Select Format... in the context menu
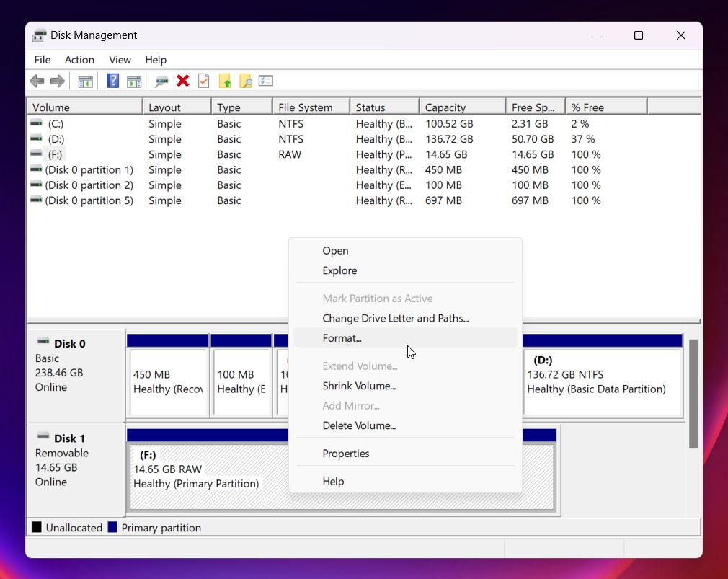This screenshot has width=728, height=579. [405, 338]
